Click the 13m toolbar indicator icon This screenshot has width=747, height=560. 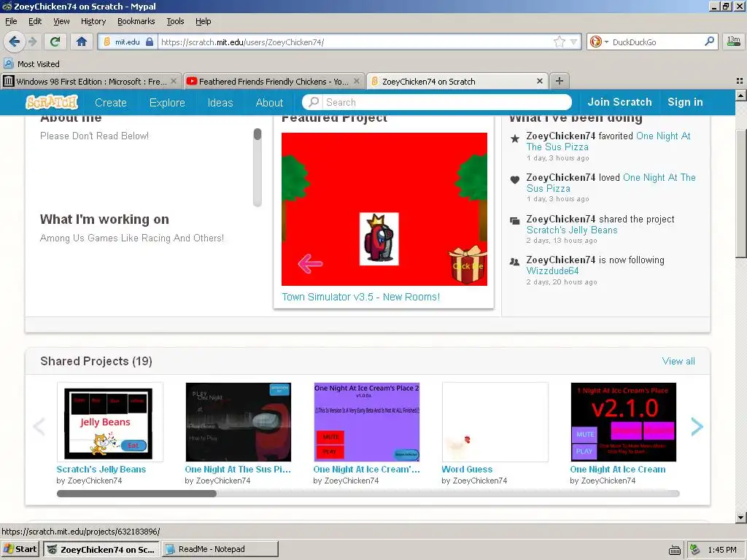click(x=734, y=42)
